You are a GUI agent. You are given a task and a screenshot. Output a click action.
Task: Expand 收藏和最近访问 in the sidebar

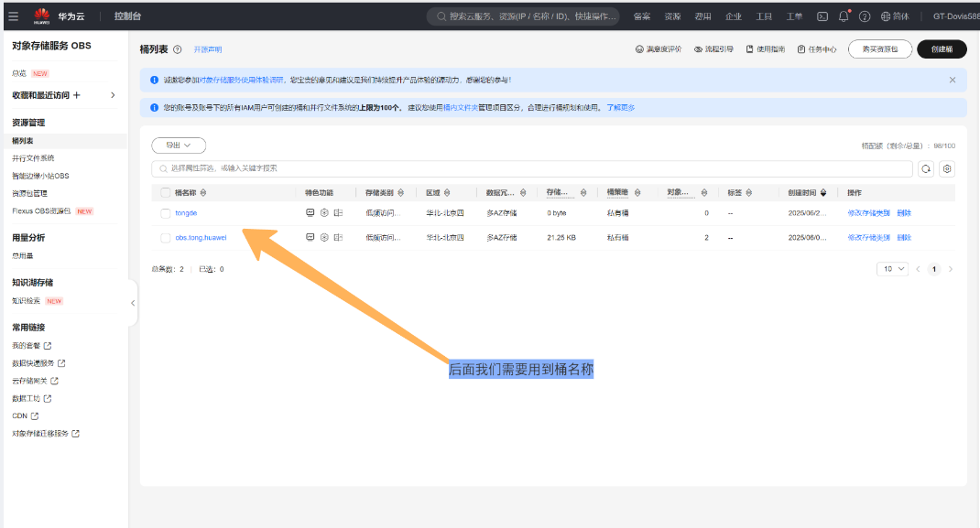tap(113, 95)
